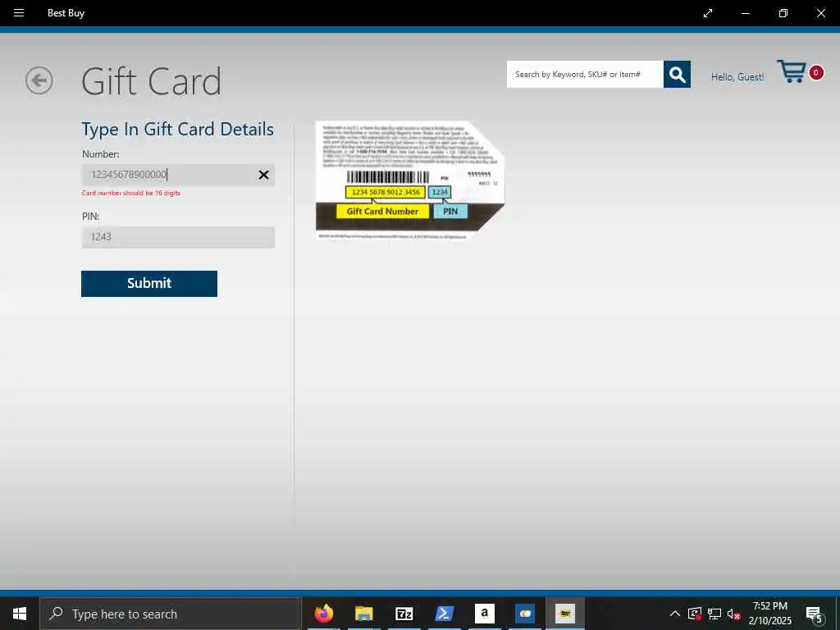
Task: Click the tray icon with red dot
Action: coord(695,614)
